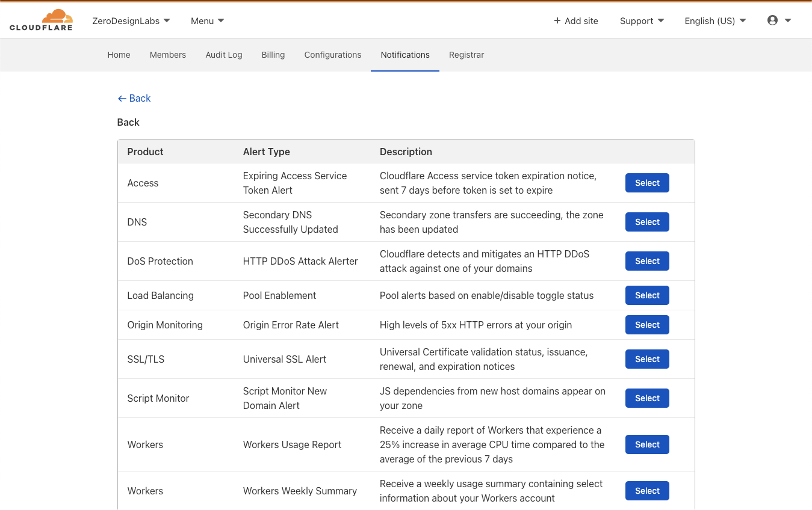Screen dimensions: 812x510
Task: Open the Registrar tab
Action: pyautogui.click(x=466, y=55)
